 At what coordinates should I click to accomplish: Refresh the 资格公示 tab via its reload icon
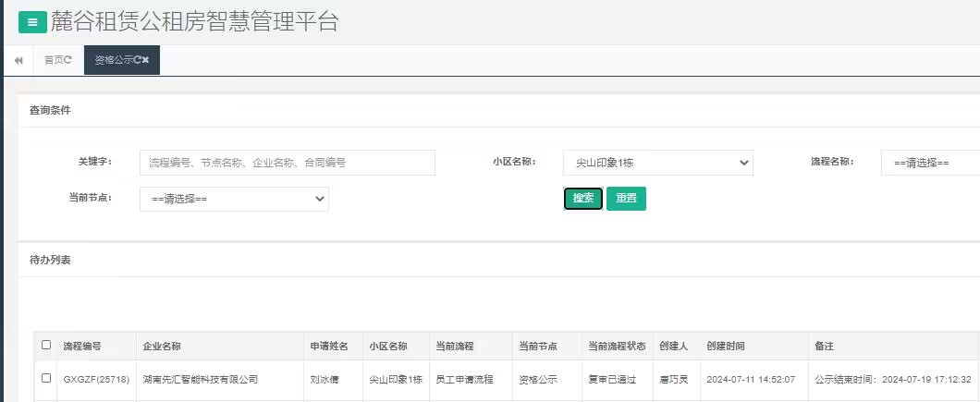point(137,60)
